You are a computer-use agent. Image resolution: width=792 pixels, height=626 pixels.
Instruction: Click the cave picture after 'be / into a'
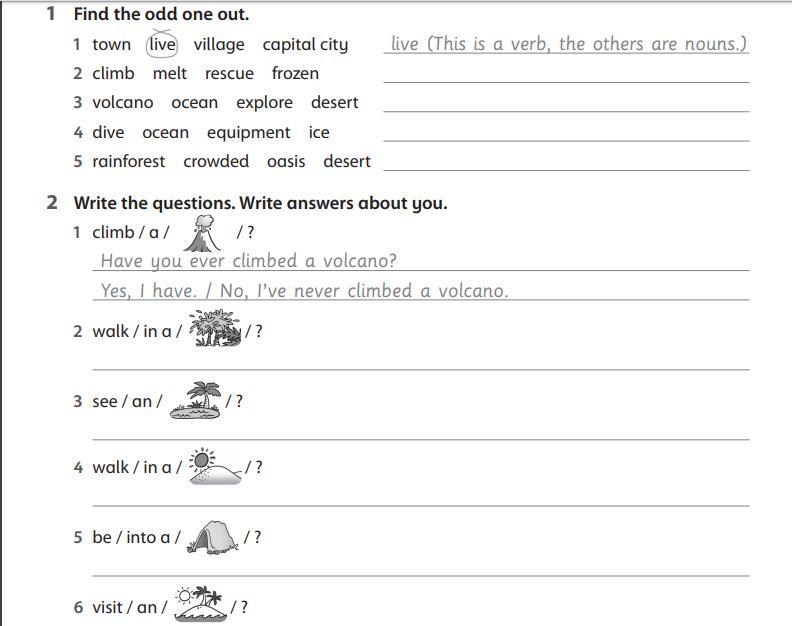212,537
